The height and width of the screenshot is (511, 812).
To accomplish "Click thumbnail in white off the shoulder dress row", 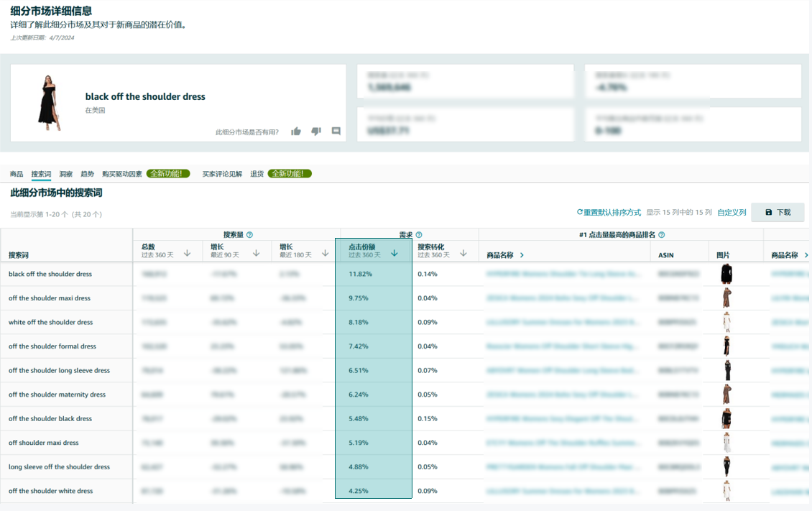I will click(726, 322).
